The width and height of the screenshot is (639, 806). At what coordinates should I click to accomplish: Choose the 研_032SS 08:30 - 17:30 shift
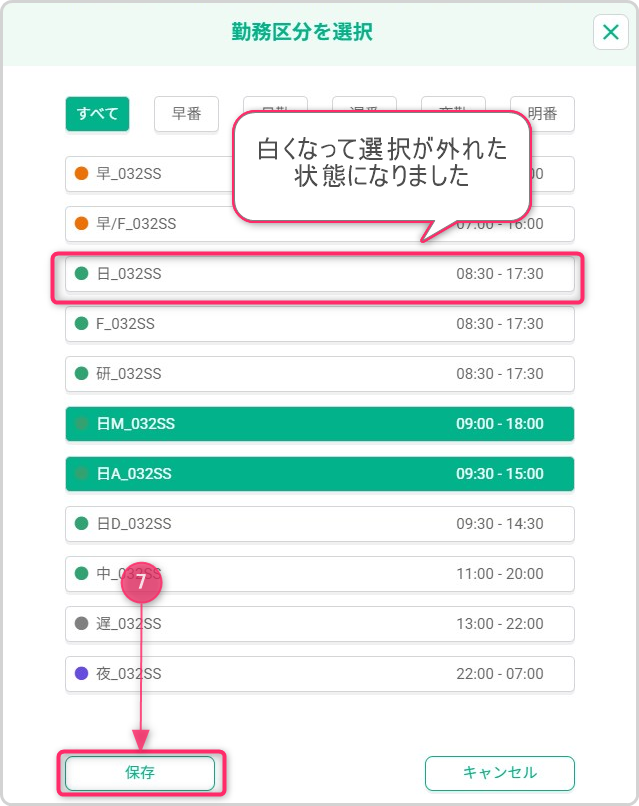click(x=320, y=374)
